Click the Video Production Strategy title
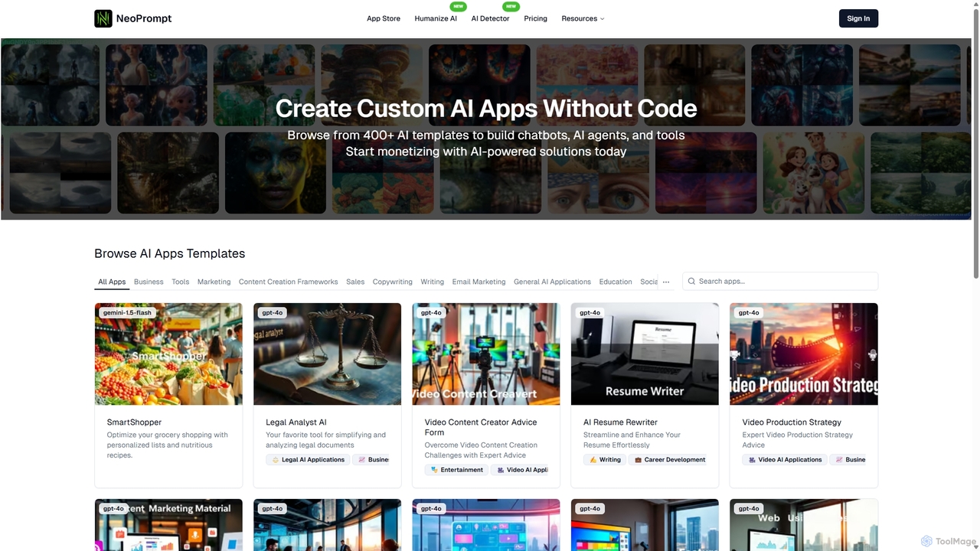 (x=792, y=422)
